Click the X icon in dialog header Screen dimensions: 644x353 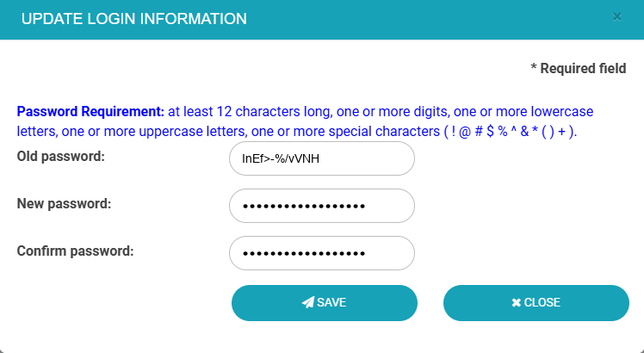616,16
